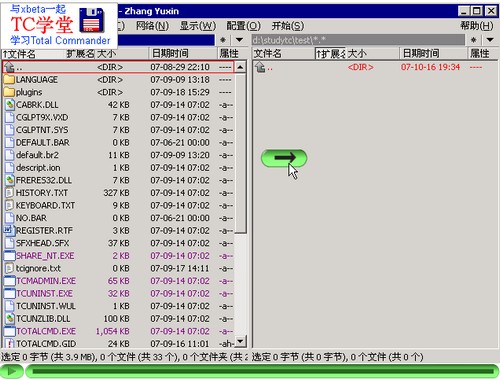The height and width of the screenshot is (380, 500).
Task: Click the play button on the video bar
Action: tap(12, 372)
